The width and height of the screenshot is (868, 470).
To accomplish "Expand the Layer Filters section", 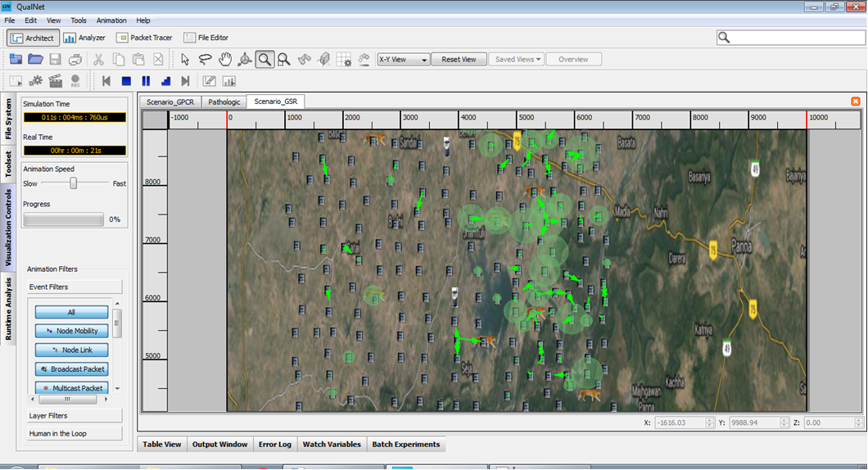I will coord(75,416).
